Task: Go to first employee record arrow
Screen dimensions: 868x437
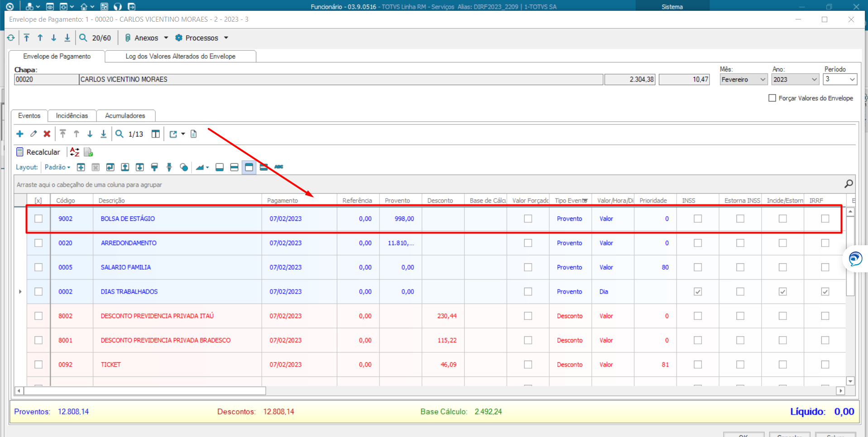Action: (x=27, y=38)
